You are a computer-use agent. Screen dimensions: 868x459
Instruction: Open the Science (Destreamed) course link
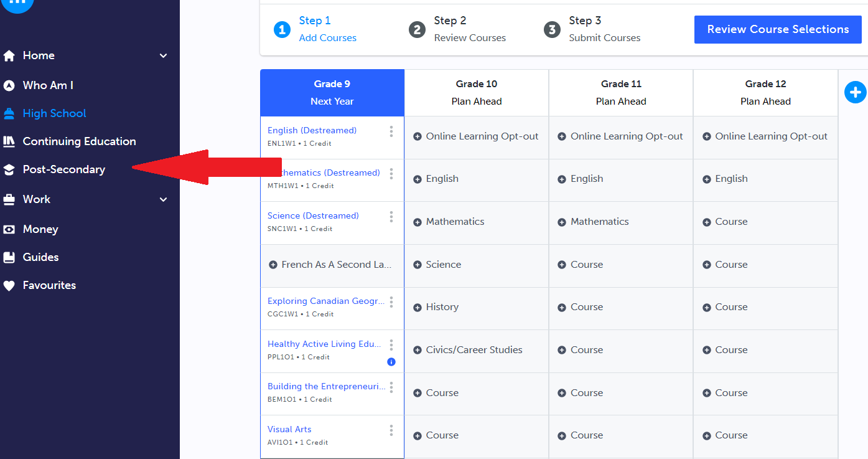313,216
